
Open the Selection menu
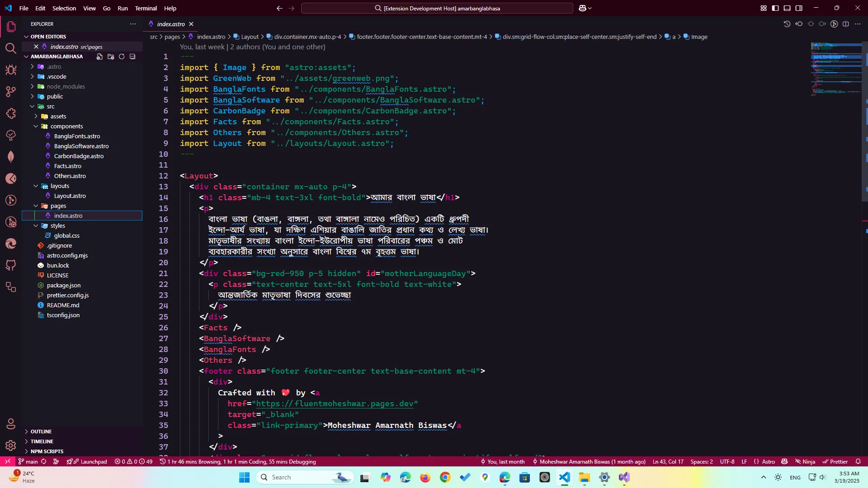click(x=64, y=8)
